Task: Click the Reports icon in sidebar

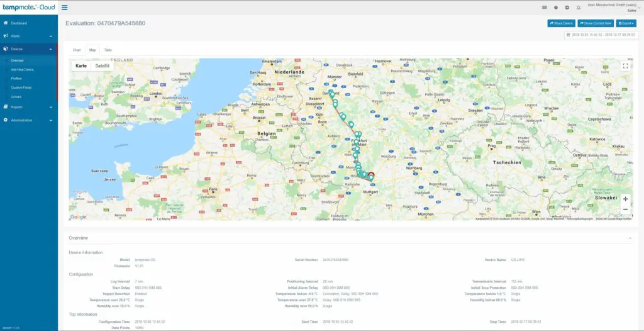Action: coord(5,107)
